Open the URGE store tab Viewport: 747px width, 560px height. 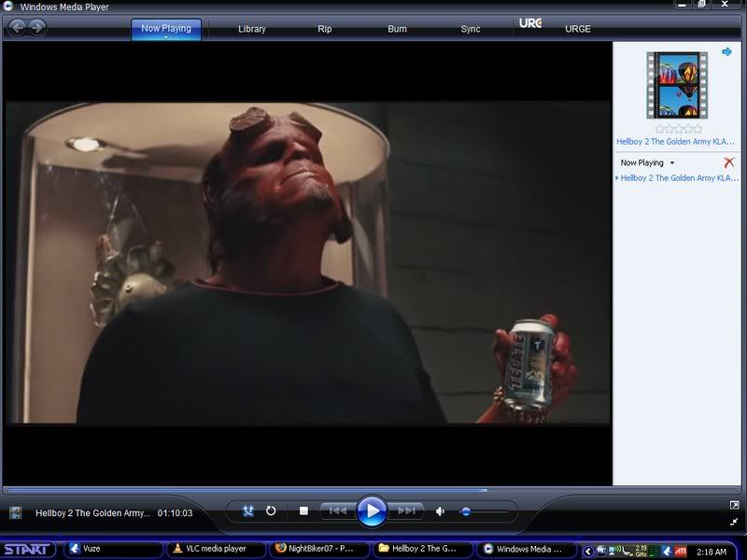click(x=577, y=29)
